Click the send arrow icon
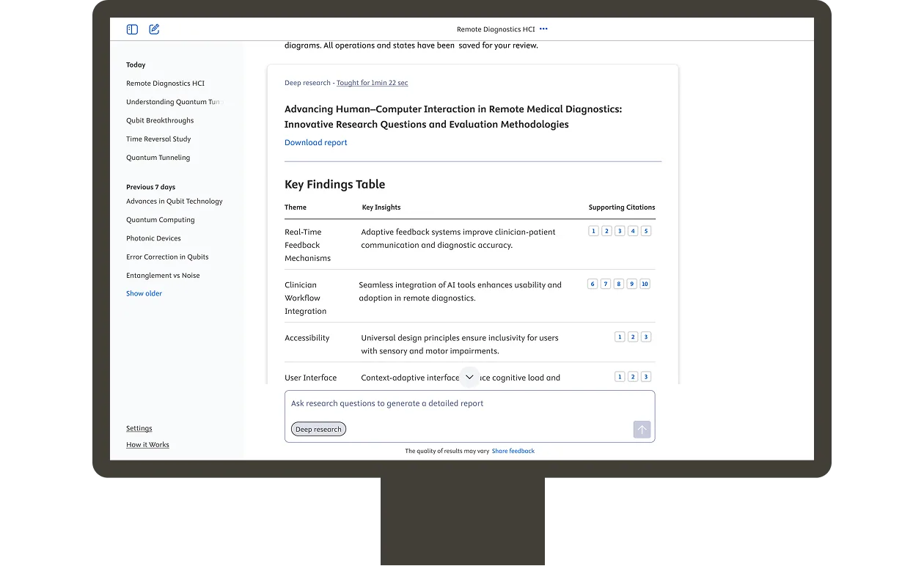Image resolution: width=924 pixels, height=566 pixels. 642,430
